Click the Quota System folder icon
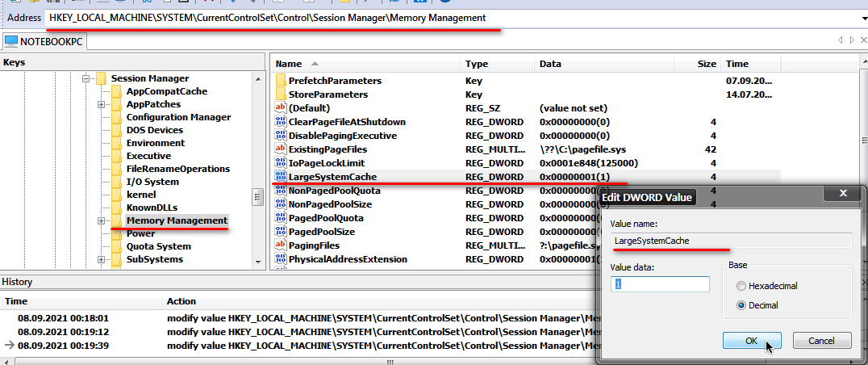The image size is (868, 365). pyautogui.click(x=116, y=246)
